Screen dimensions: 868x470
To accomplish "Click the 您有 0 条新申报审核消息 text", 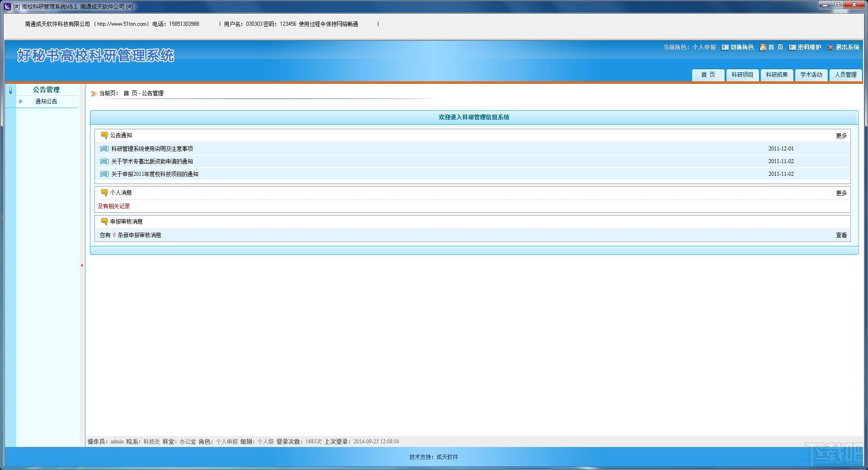I will point(130,235).
